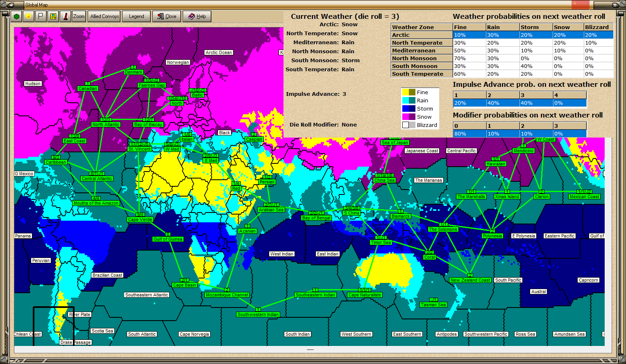Select the Southwestern Indian label
Image resolution: width=626 pixels, height=364 pixels.
click(x=258, y=314)
